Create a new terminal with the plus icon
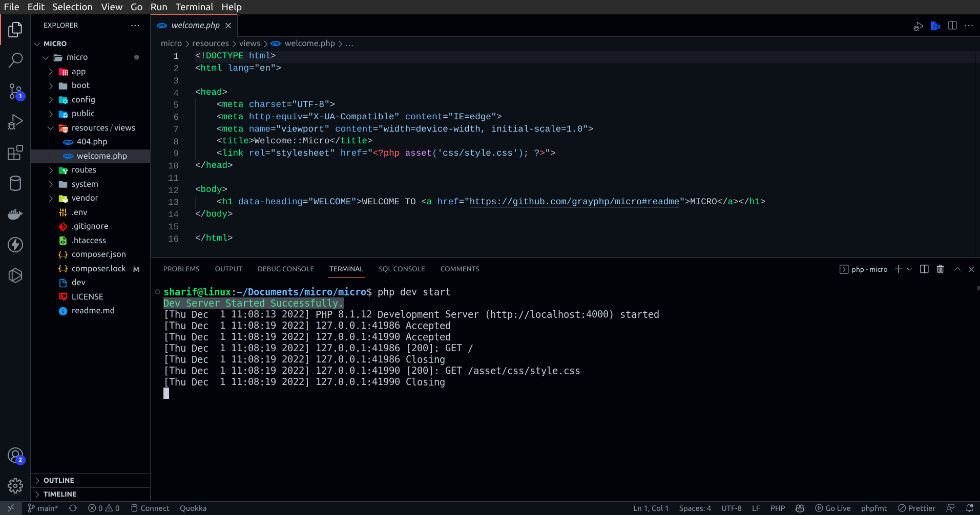Image resolution: width=980 pixels, height=515 pixels. (899, 269)
